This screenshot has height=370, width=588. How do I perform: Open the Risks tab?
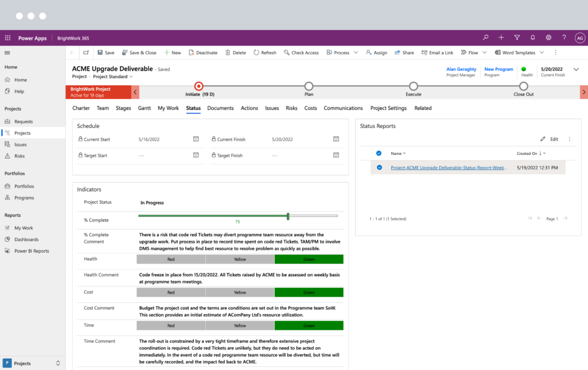(292, 108)
